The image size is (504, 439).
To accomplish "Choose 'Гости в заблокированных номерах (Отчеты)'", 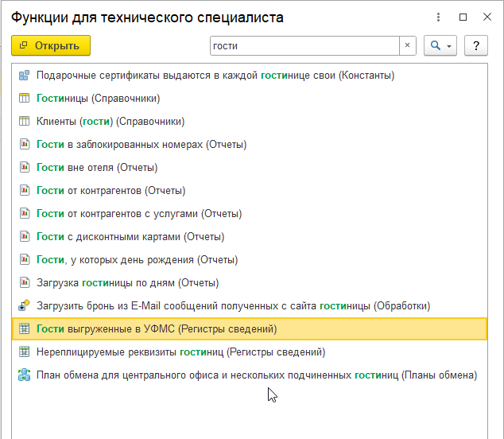I will point(250,145).
